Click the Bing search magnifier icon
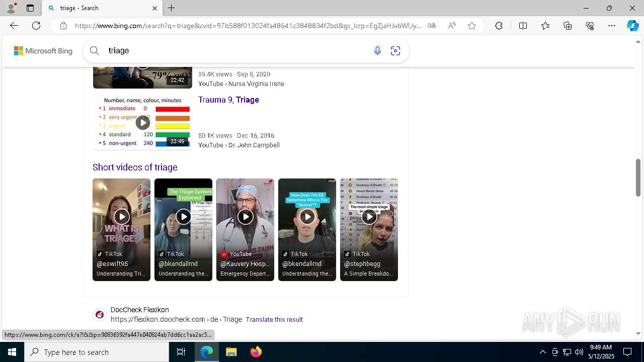The height and width of the screenshot is (362, 644). tap(94, 50)
